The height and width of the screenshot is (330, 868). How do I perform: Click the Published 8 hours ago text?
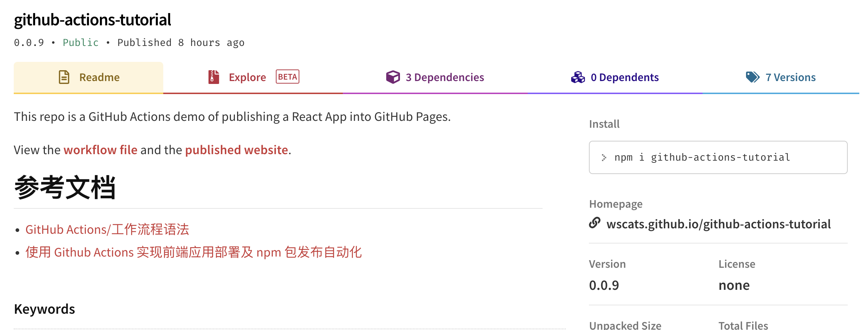pyautogui.click(x=181, y=43)
